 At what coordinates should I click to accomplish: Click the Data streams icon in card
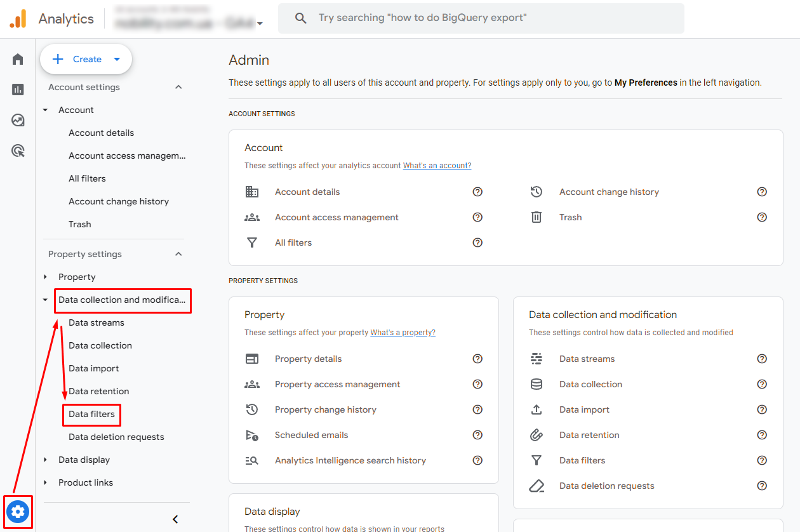pos(537,359)
